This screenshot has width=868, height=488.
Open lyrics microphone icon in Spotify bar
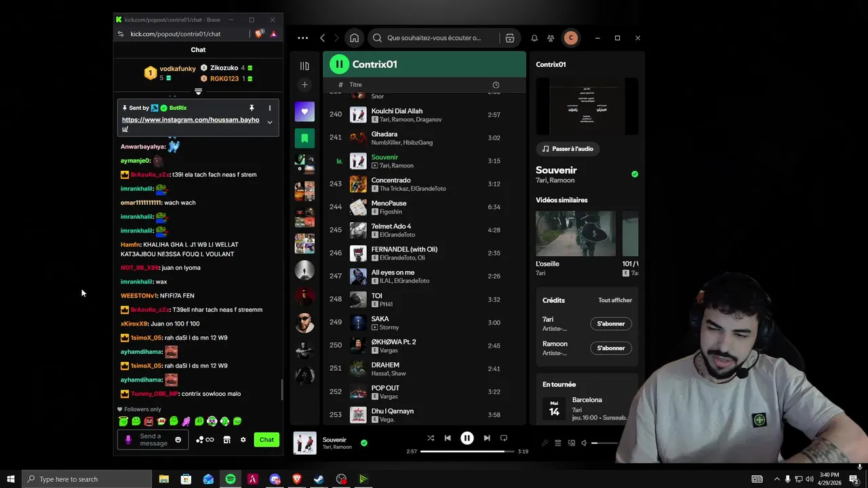[545, 443]
